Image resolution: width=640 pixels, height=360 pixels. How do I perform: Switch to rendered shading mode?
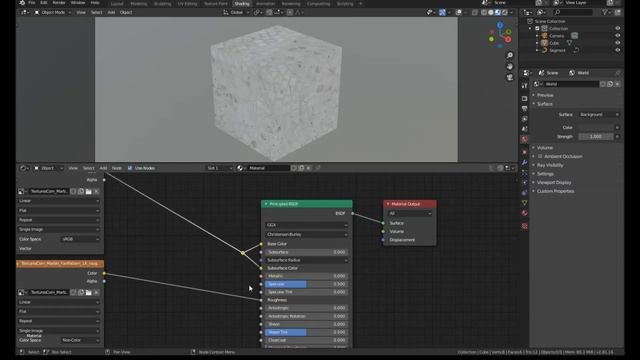(x=505, y=12)
